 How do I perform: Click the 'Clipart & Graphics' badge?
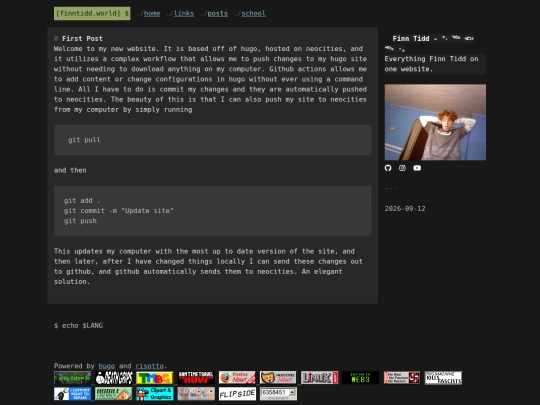[155, 394]
